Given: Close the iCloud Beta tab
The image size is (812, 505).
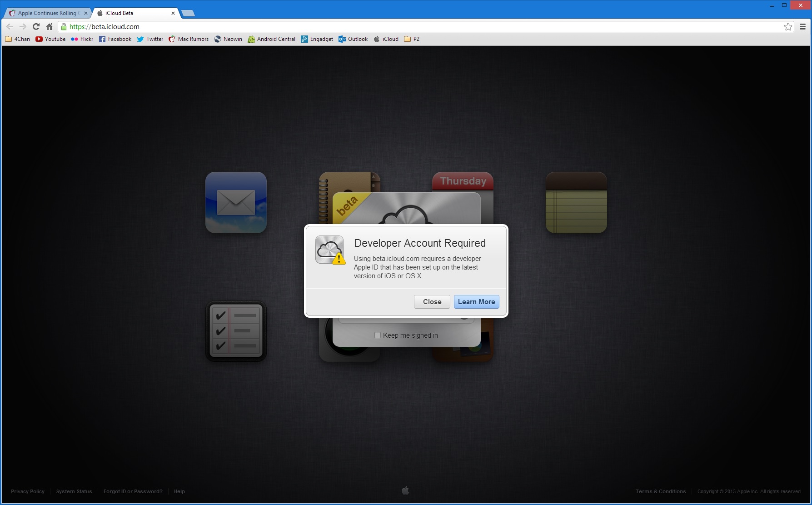Looking at the screenshot, I should [173, 13].
